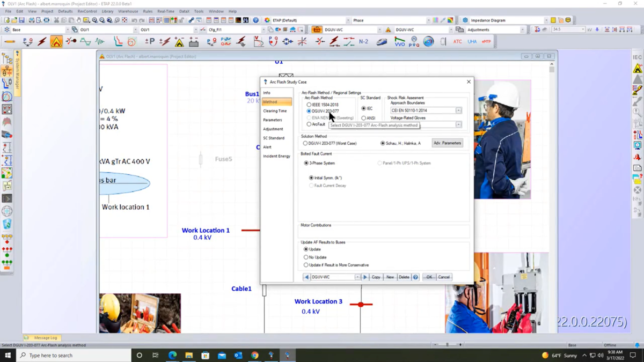This screenshot has width=644, height=362.
Task: Select the IEEE 1584-2018 arc-flash method
Action: pos(323,105)
